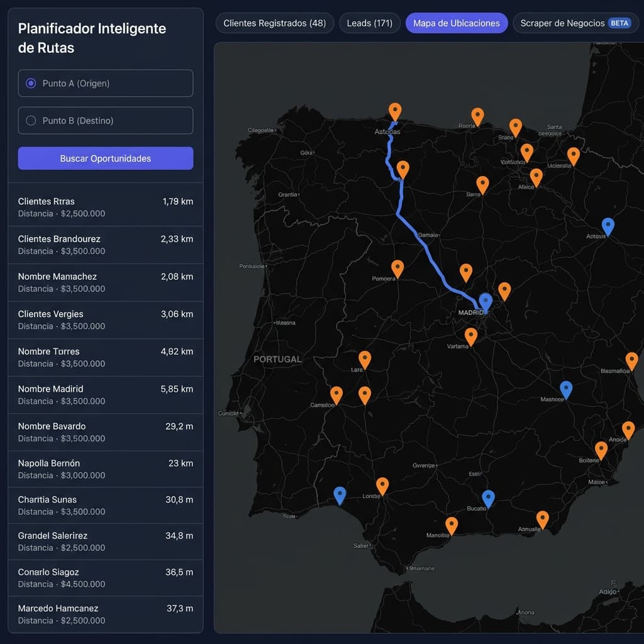Image resolution: width=644 pixels, height=644 pixels.
Task: Select the Marcedo Hamcanez row
Action: [106, 614]
